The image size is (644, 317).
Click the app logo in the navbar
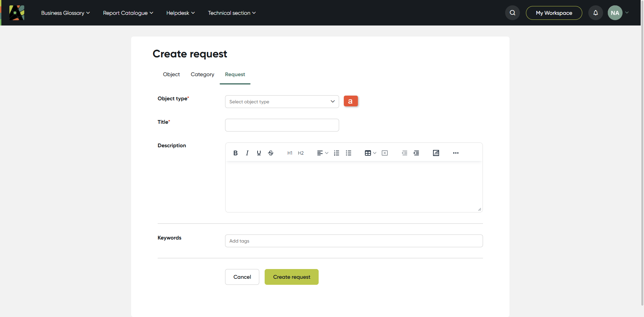pyautogui.click(x=17, y=13)
